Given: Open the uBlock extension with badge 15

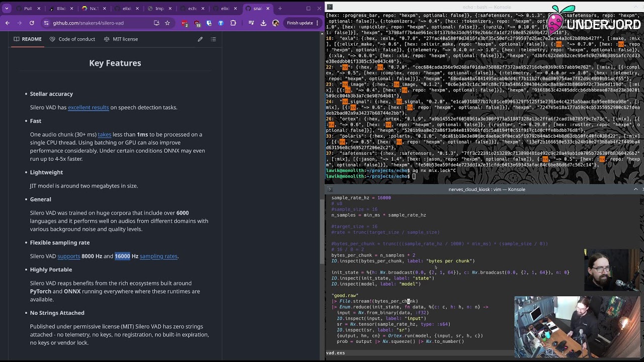Looking at the screenshot, I should tap(197, 23).
